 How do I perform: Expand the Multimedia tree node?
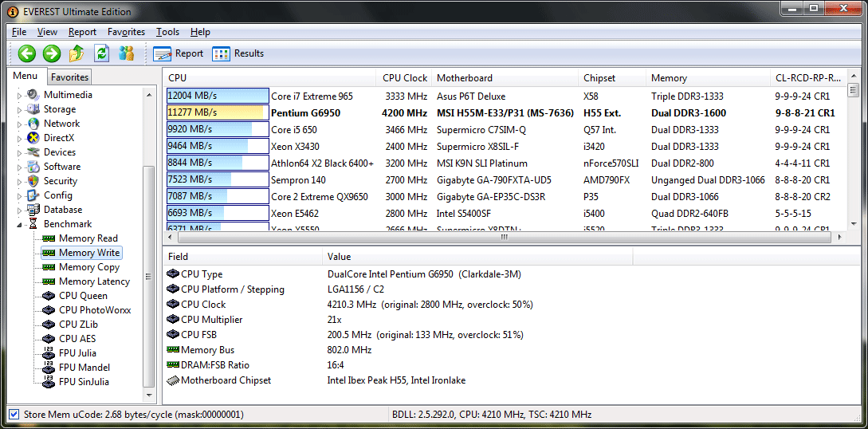click(x=19, y=95)
